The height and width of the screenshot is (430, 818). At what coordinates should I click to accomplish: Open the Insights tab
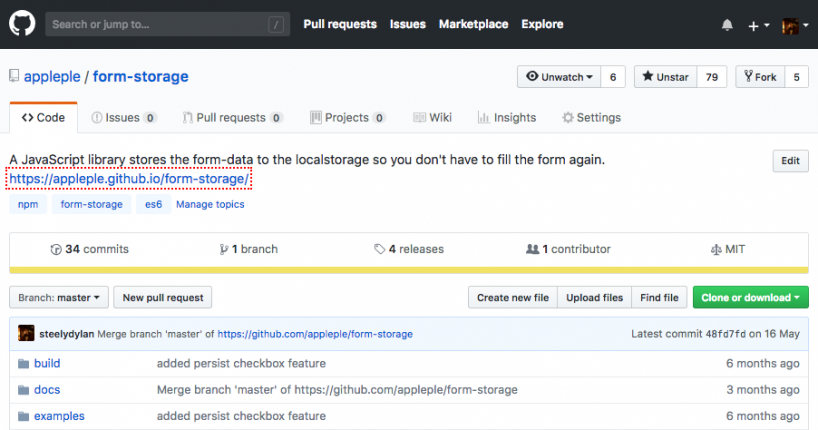[x=507, y=117]
